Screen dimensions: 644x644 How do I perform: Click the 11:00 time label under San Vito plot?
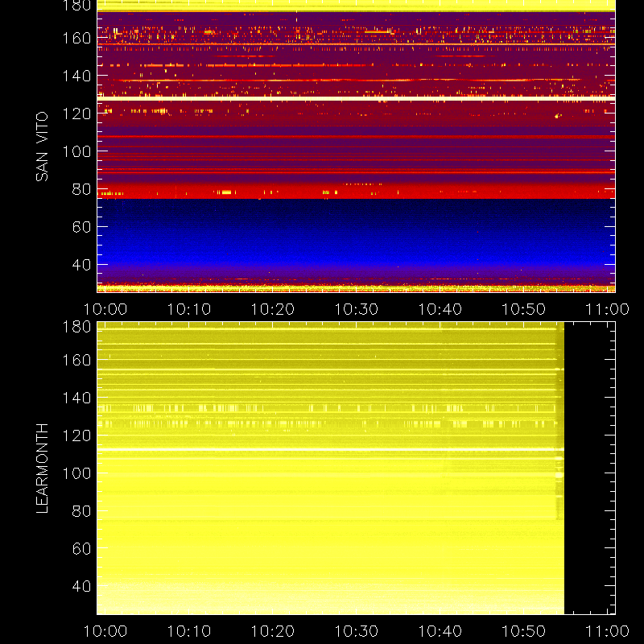(607, 309)
